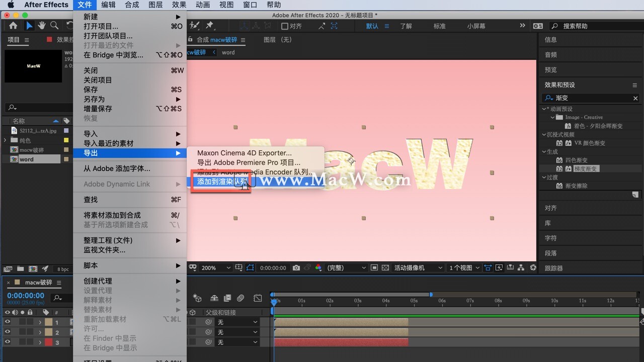Toggle lock switch for layer 1
This screenshot has height=362, width=644.
click(x=30, y=322)
